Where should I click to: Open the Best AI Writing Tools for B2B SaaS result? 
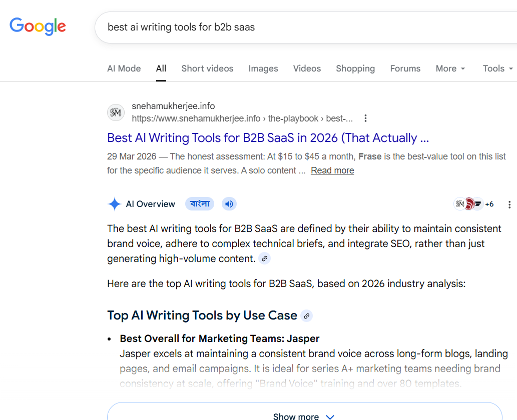tap(268, 137)
